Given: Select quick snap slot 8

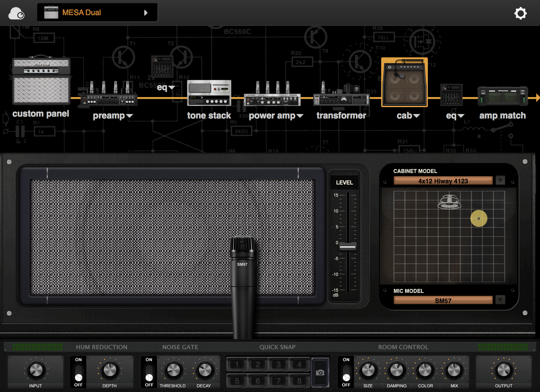Looking at the screenshot, I should click(x=300, y=381).
